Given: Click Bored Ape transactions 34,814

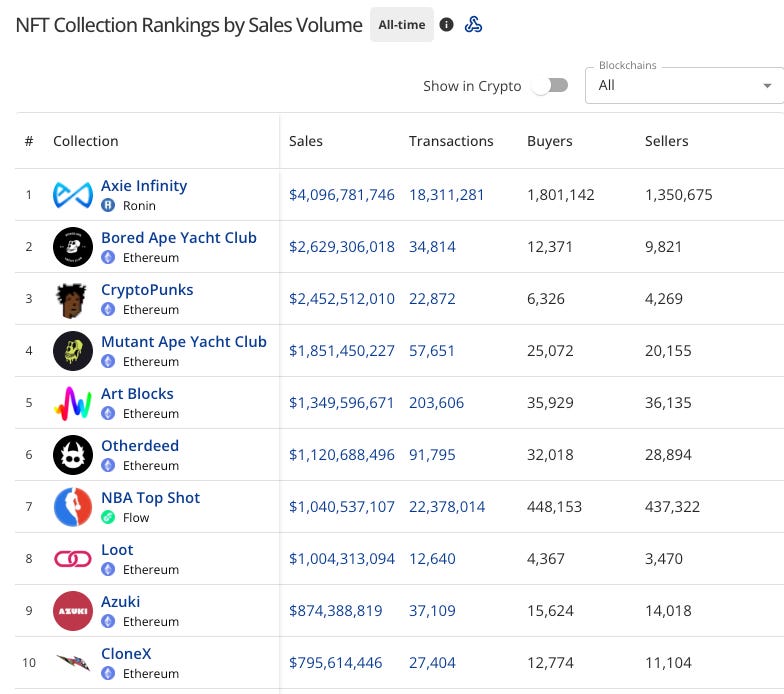Looking at the screenshot, I should 432,247.
